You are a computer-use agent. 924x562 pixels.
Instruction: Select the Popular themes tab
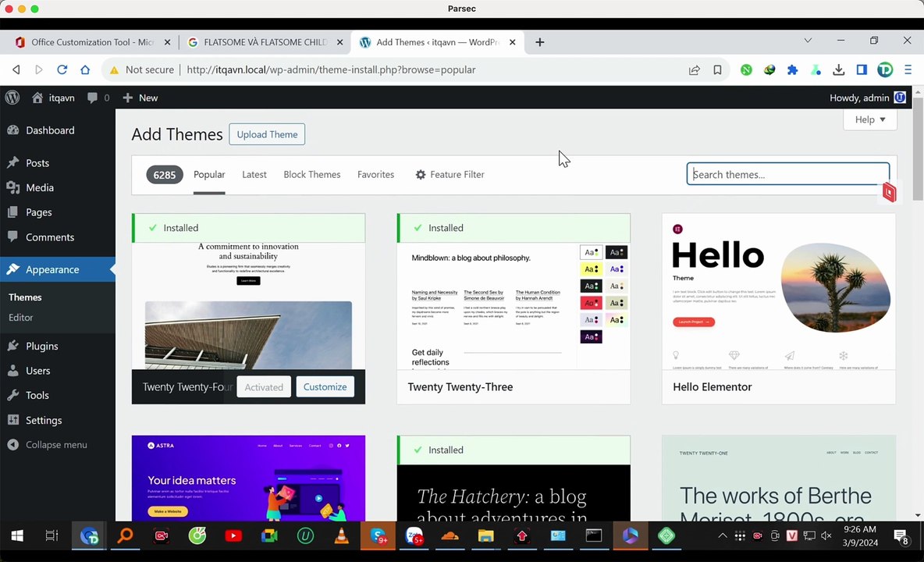209,174
